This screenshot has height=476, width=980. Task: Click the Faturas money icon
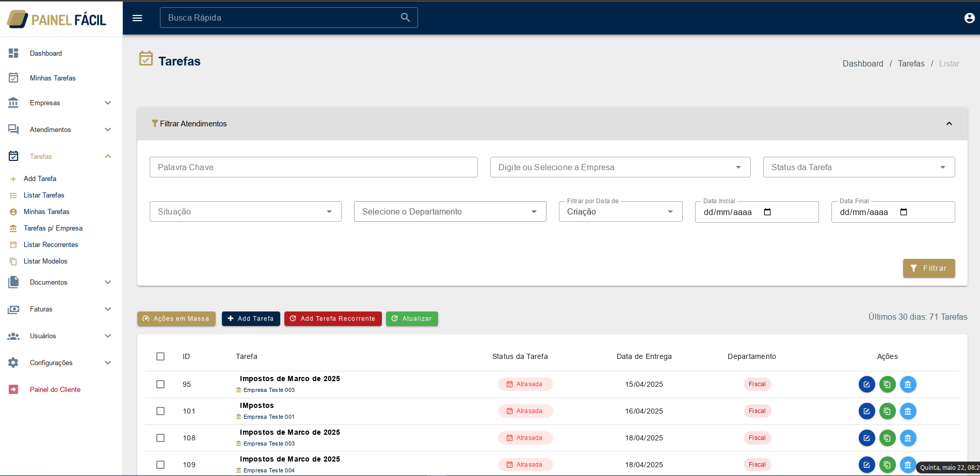[x=13, y=309]
